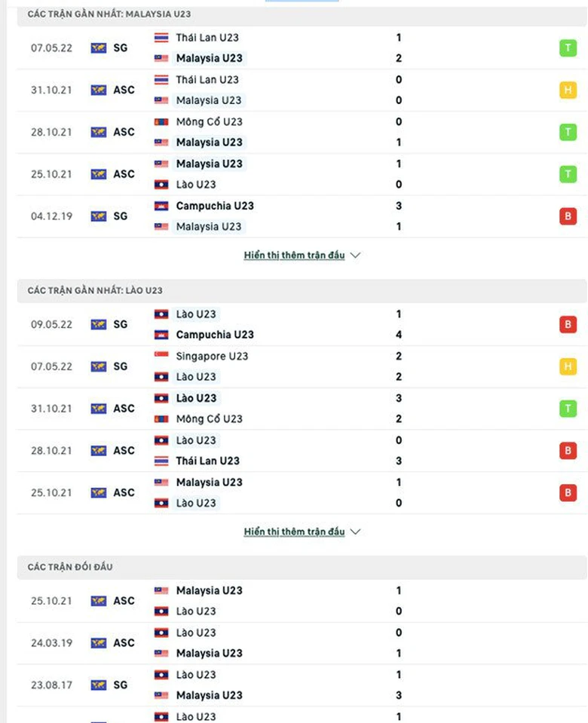
Task: Click SG tournament icon for 04.12.19 match
Action: [x=99, y=216]
